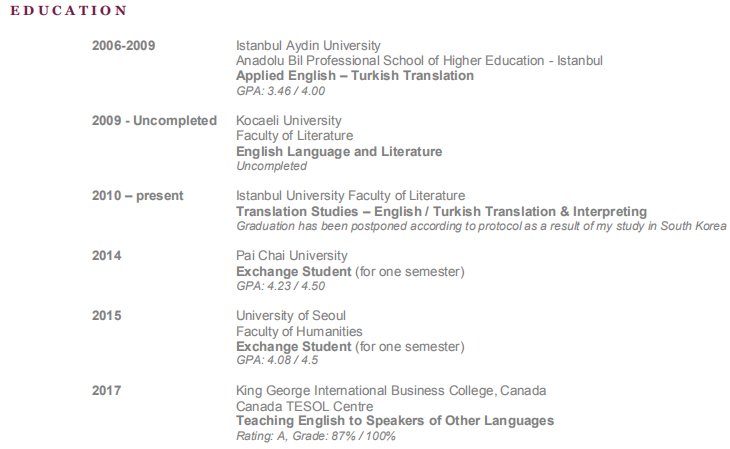
Task: Click the graduation postponed note
Action: (x=481, y=226)
